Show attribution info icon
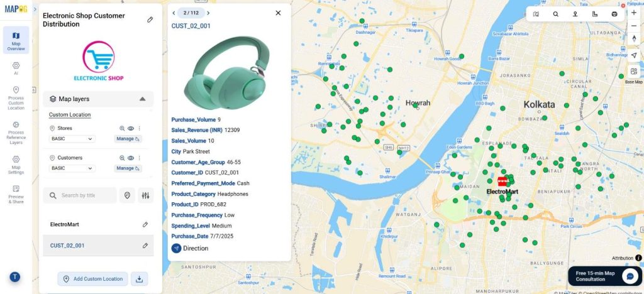Screen dimensions: 644x294 pos(639,258)
